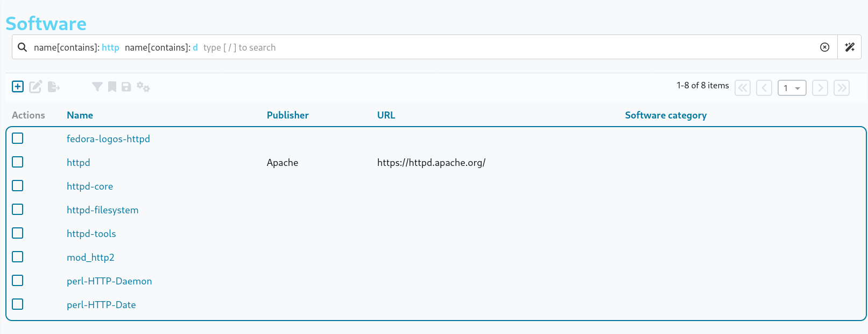
Task: Clear the search with the circled X
Action: [824, 47]
